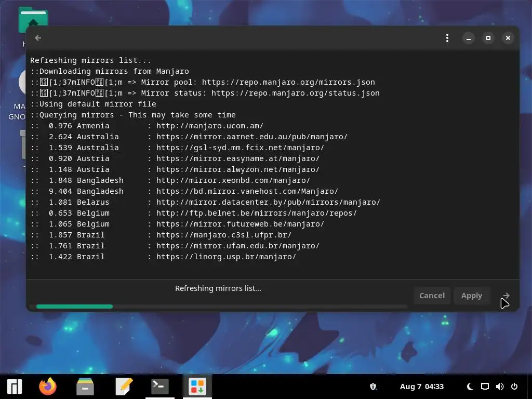Select the ftp.belnet.be Belgium line
This screenshot has width=532, height=399.
[x=193, y=213]
